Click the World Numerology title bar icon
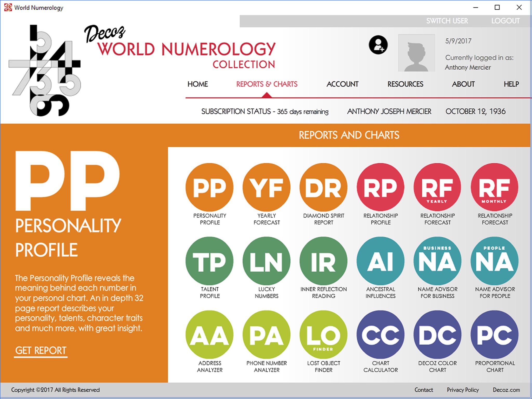This screenshot has width=532, height=399. coord(8,8)
